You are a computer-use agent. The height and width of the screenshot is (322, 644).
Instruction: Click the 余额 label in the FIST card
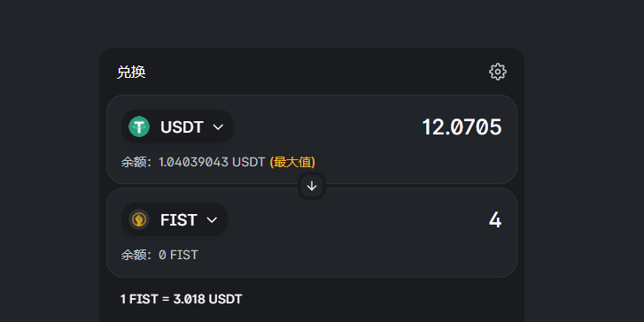point(136,255)
